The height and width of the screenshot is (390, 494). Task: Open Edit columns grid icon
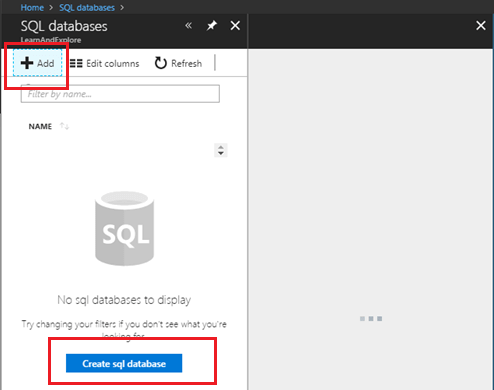pos(76,63)
